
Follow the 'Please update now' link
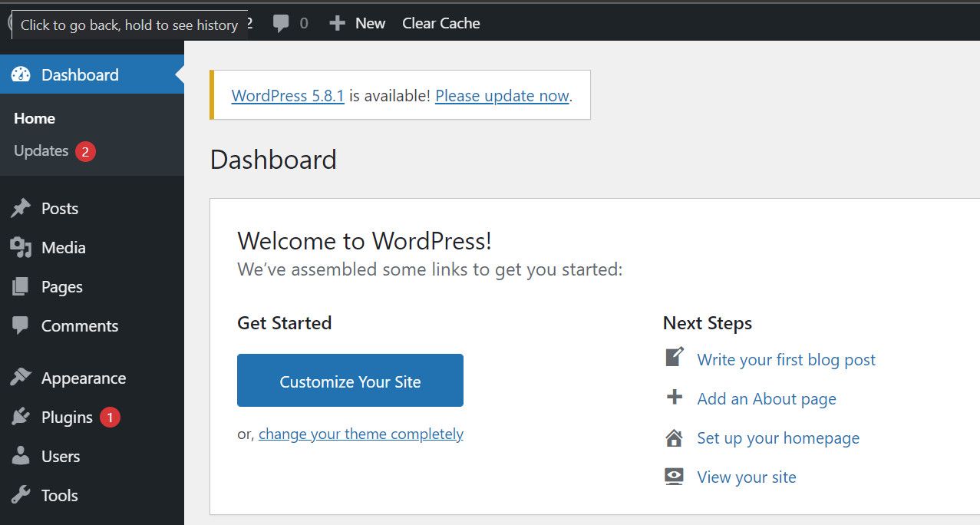(502, 96)
